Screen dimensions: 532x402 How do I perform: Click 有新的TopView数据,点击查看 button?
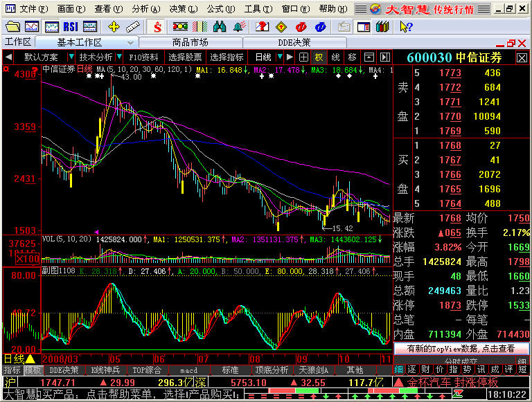click(x=461, y=349)
